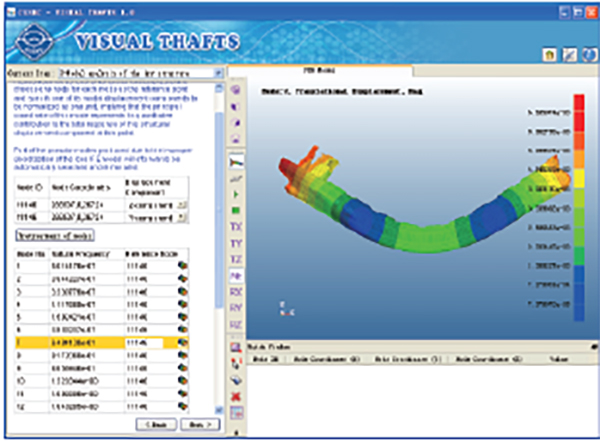The width and height of the screenshot is (600, 443).
Task: Select the contour plot icon in the vertical toolbar
Action: click(x=236, y=162)
